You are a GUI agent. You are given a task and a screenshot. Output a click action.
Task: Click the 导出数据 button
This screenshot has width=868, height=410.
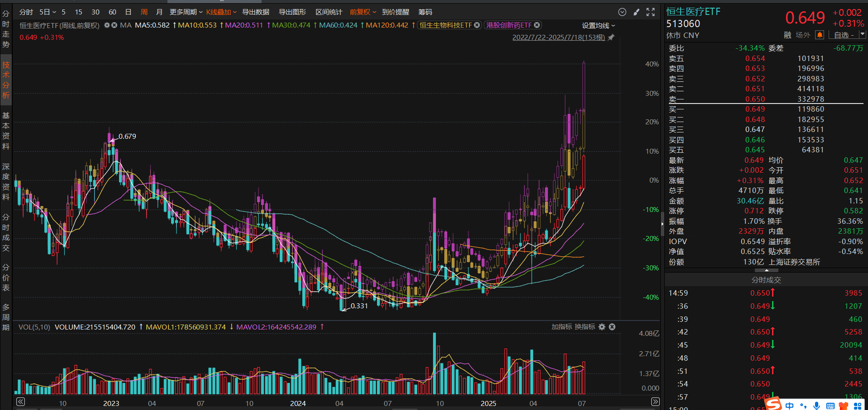point(255,12)
